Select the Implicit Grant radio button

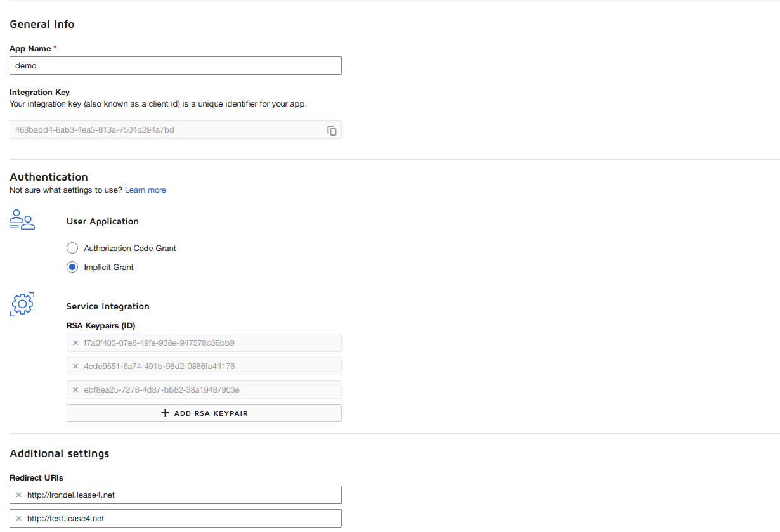pyautogui.click(x=72, y=268)
